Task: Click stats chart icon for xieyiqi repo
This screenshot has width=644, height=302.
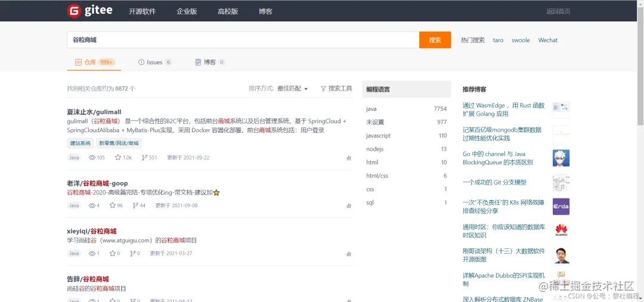Action: point(349,254)
